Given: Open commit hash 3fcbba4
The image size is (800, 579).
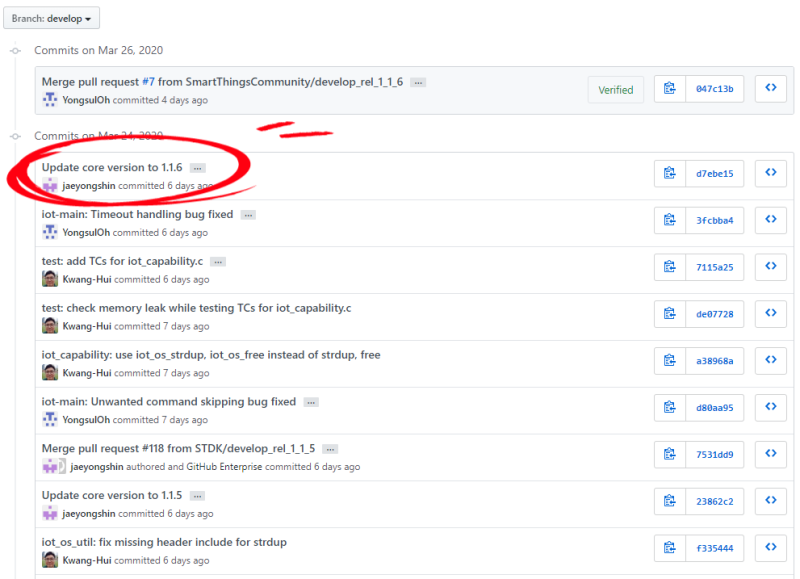Looking at the screenshot, I should pyautogui.click(x=714, y=220).
